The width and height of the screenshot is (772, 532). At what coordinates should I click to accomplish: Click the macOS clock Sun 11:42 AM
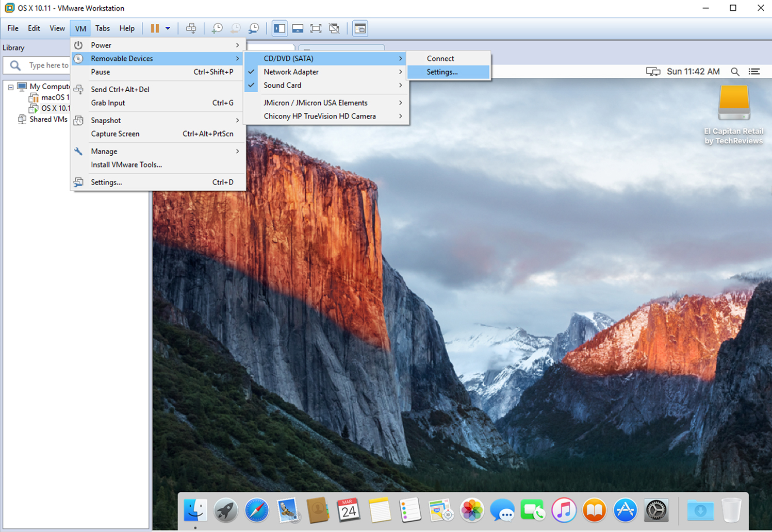693,72
